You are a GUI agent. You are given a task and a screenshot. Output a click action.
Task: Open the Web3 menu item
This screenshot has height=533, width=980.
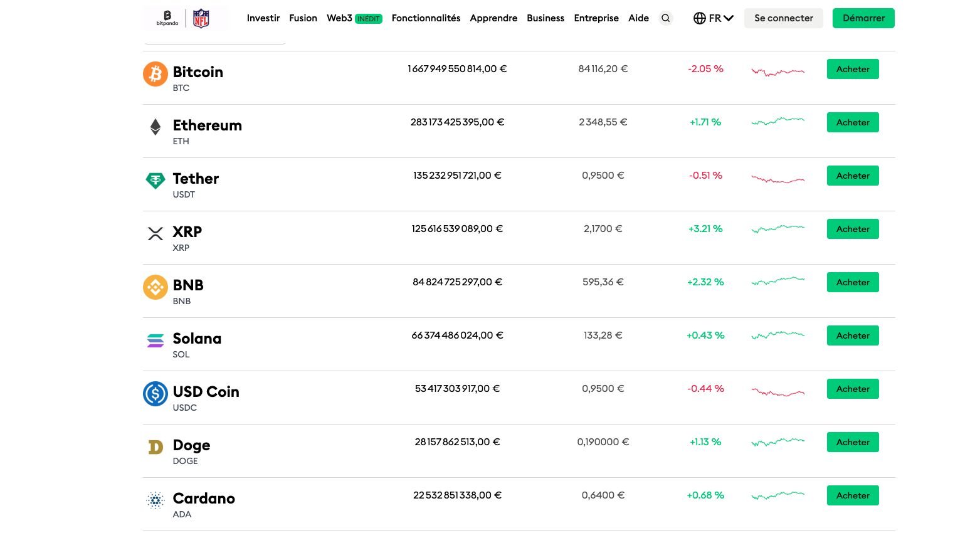339,18
